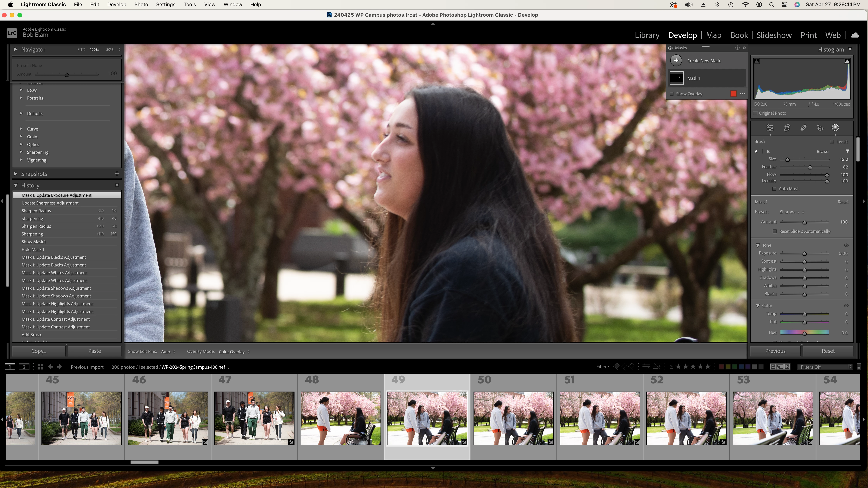
Task: Select the Red Eye correction tool
Action: (x=820, y=128)
